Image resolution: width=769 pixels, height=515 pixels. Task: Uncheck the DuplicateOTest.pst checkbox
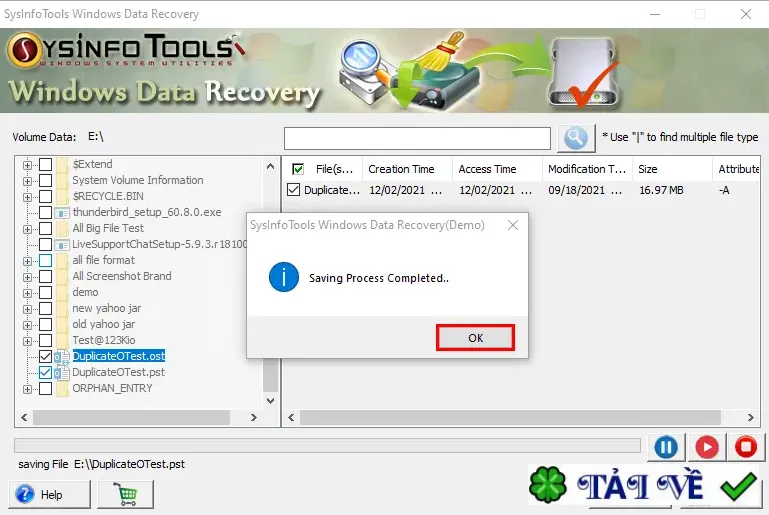(x=45, y=373)
